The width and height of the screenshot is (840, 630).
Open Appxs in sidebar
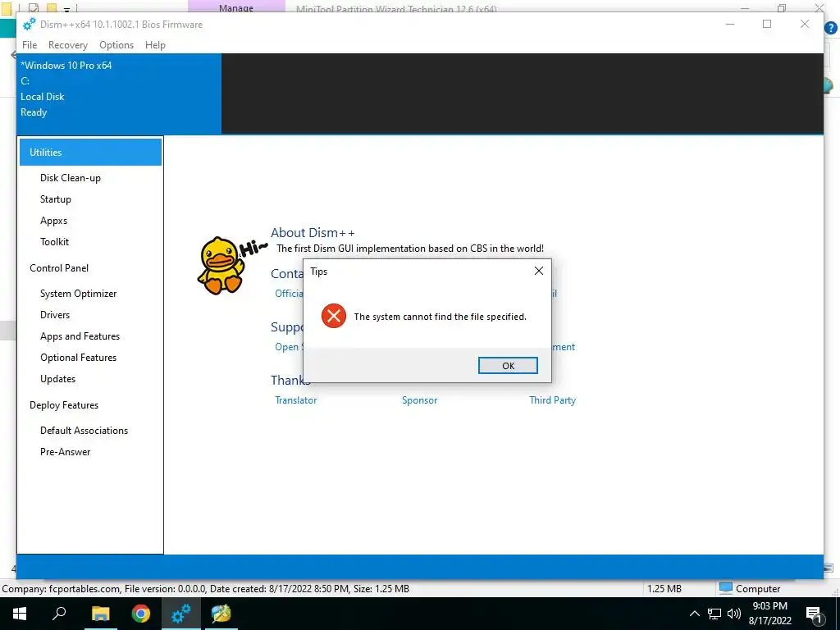click(x=53, y=221)
